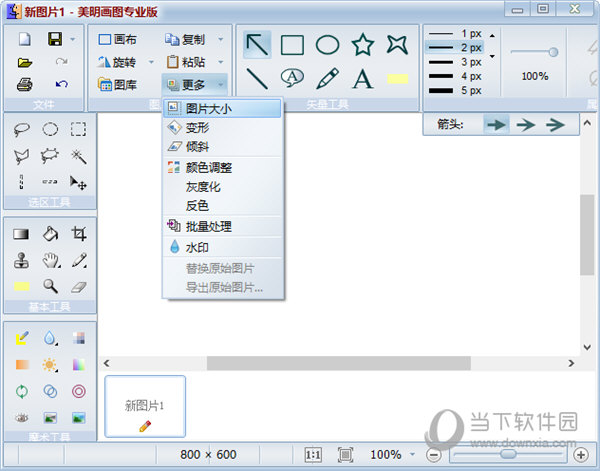Click the 粘贴 button
600x471 pixels.
pos(185,62)
